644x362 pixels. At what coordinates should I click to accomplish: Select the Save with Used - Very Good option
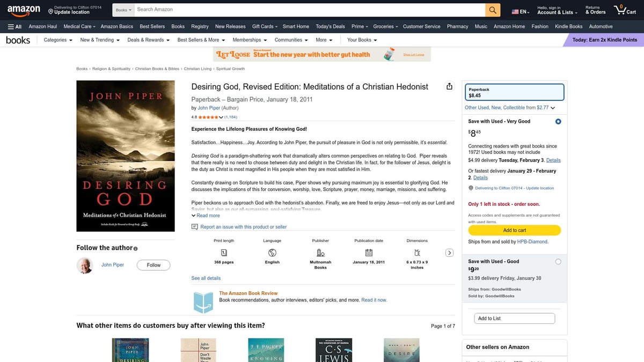point(558,121)
